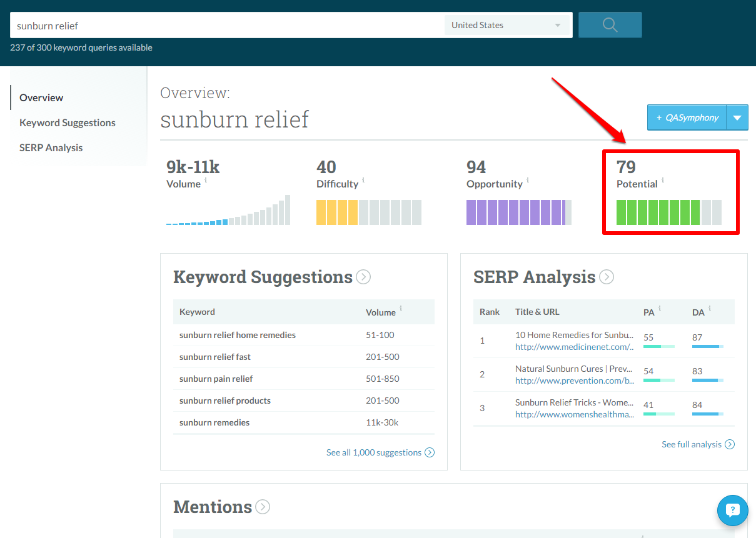The height and width of the screenshot is (538, 756).
Task: Click info icon next to PA column
Action: click(x=660, y=308)
